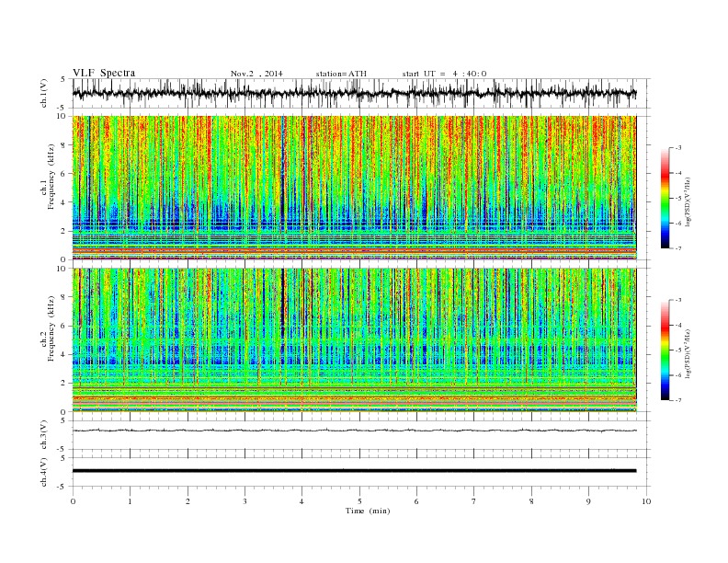728x563 pixels.
Task: Click the time axis tick label "6"
Action: (417, 501)
